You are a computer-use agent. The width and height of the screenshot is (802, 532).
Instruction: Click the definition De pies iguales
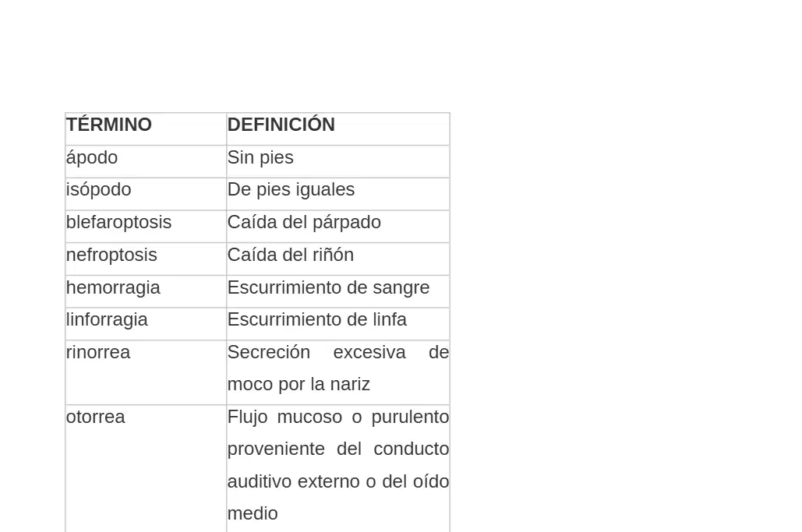pos(291,190)
